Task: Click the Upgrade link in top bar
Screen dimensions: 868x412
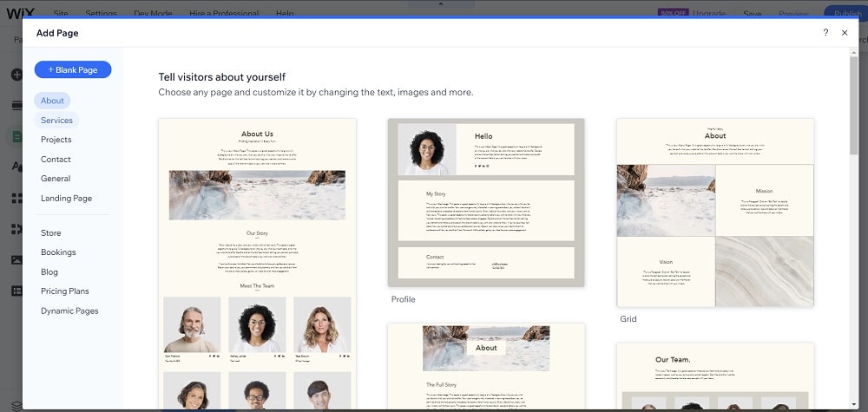Action: coord(709,13)
